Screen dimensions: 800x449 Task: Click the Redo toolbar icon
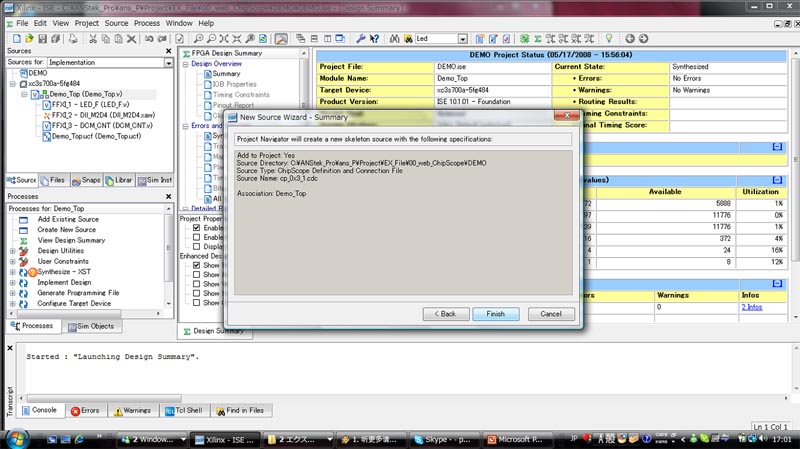point(162,39)
